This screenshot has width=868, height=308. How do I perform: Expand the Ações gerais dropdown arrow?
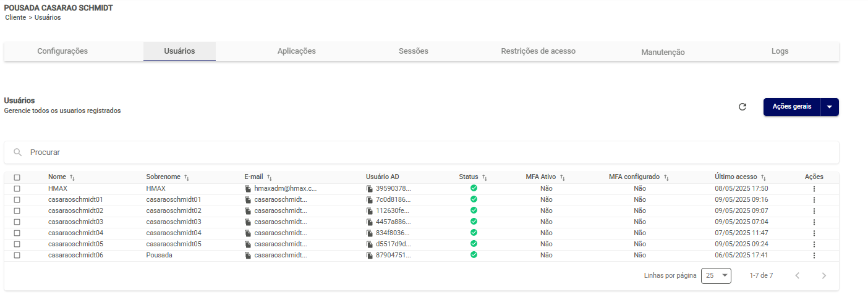(x=829, y=107)
